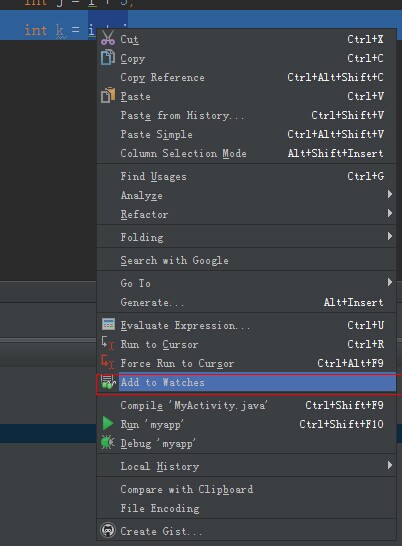The width and height of the screenshot is (402, 546).
Task: Click the Add to Watches glasses icon
Action: (108, 382)
